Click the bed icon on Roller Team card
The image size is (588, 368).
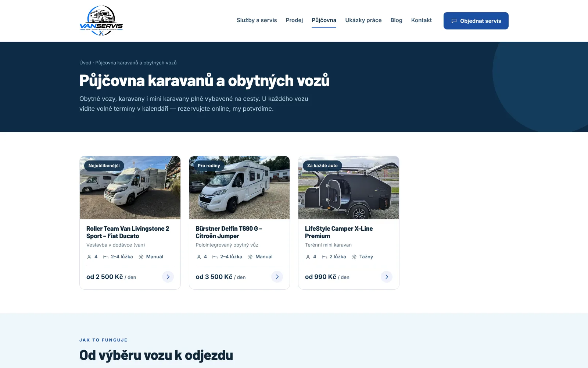(x=106, y=257)
